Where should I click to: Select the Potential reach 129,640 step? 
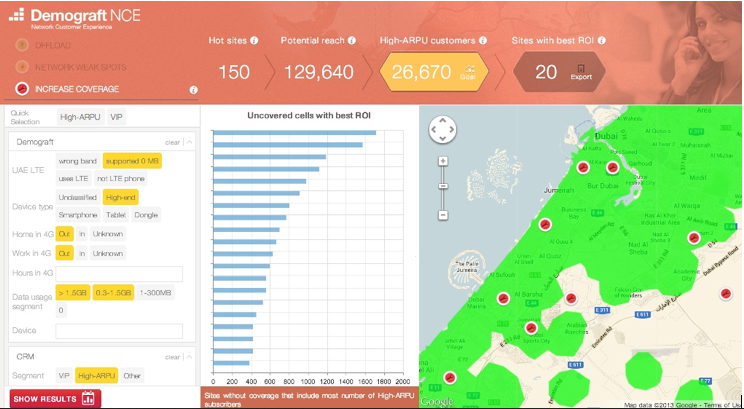319,72
